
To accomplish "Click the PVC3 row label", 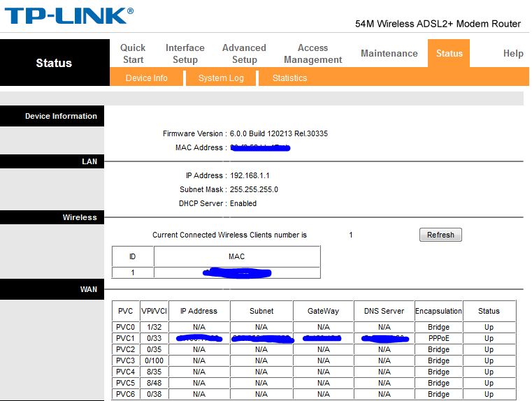I will pos(126,360).
